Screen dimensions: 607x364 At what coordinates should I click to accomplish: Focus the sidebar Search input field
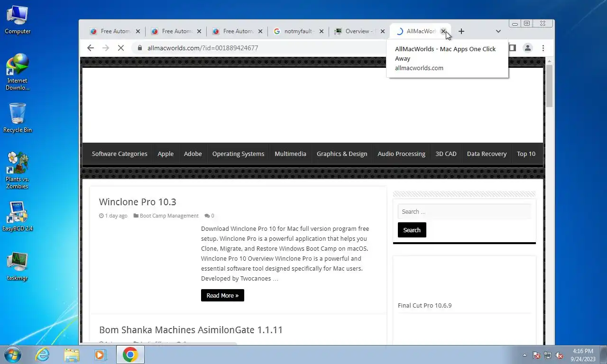pos(464,211)
